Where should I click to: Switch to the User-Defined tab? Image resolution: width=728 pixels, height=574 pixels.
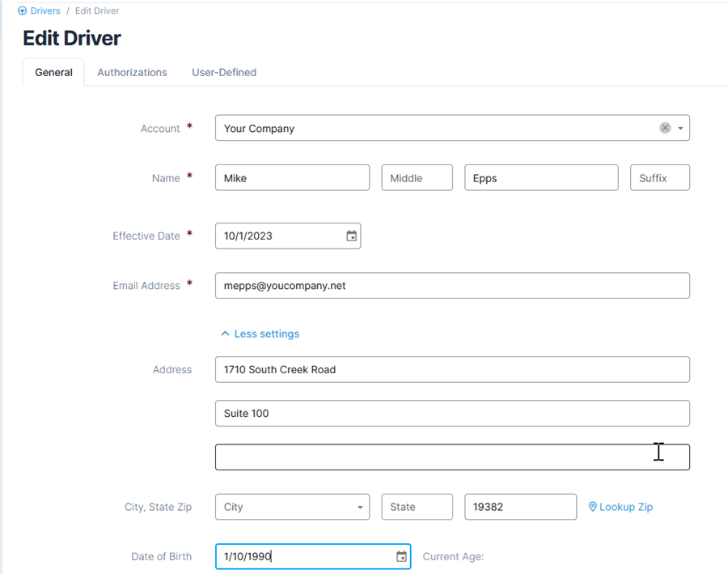click(x=224, y=73)
